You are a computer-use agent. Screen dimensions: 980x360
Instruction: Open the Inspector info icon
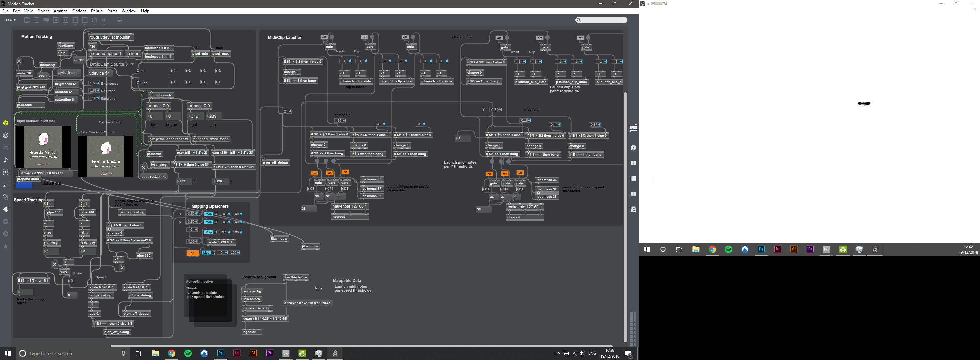click(x=633, y=148)
